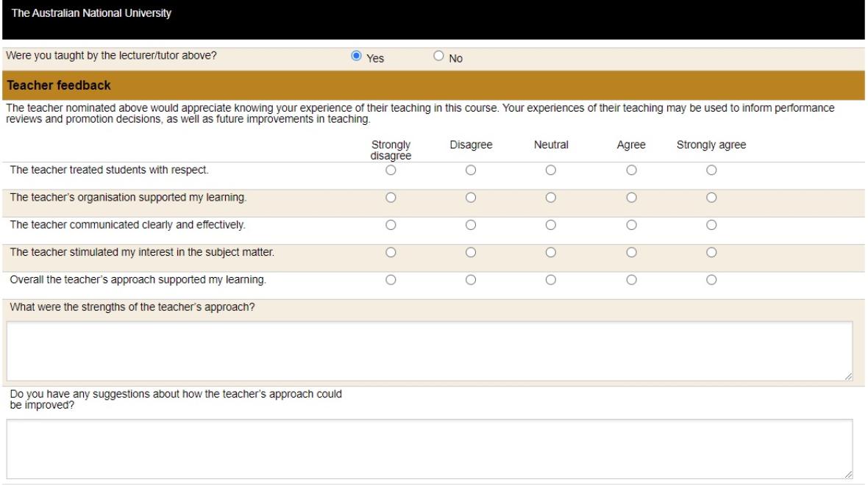Tick Agree for overall teacher's approach
This screenshot has width=868, height=485.
coord(631,280)
